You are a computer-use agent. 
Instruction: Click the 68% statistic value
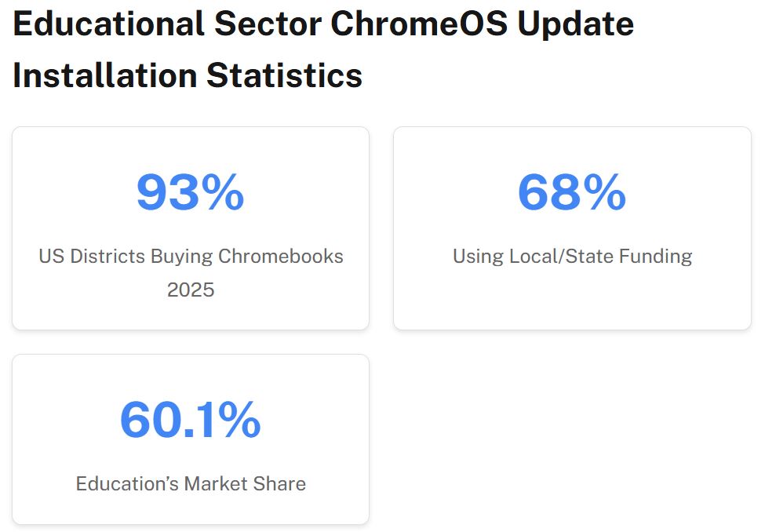tap(571, 192)
